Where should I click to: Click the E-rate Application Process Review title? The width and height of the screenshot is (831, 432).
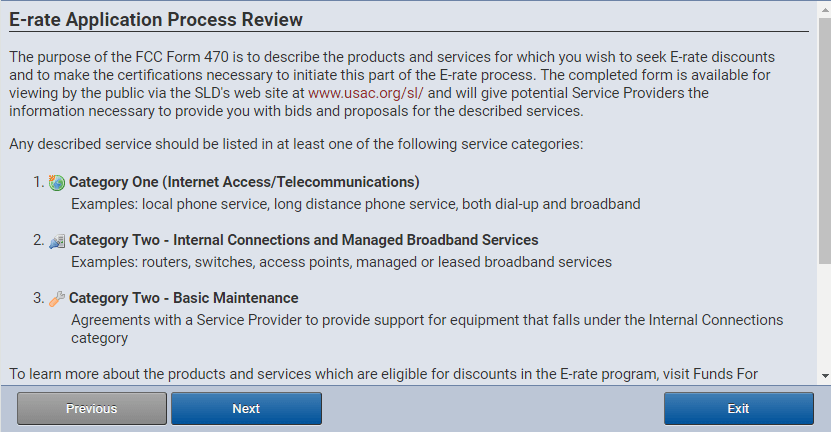click(156, 20)
